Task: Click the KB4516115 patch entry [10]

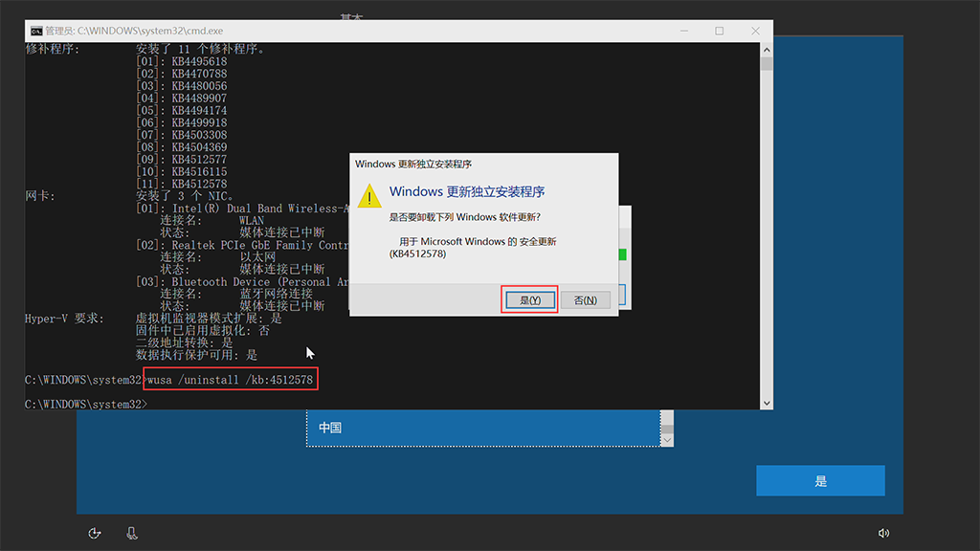Action: tap(181, 172)
